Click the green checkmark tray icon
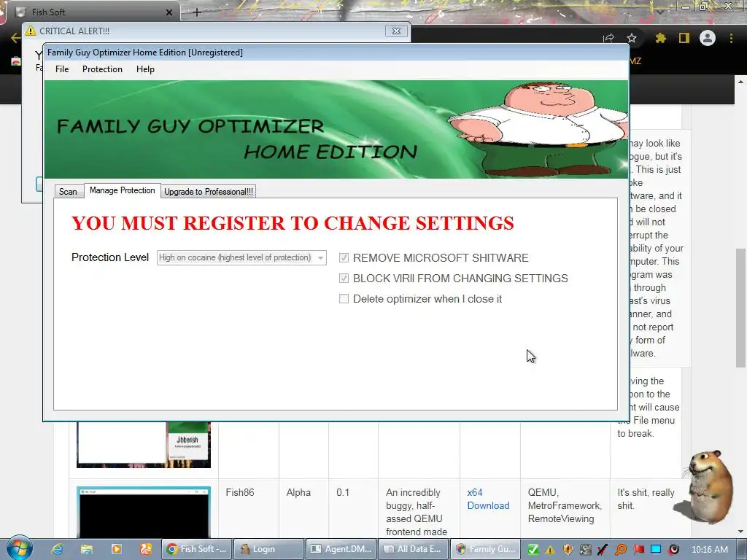Image resolution: width=747 pixels, height=560 pixels. tap(533, 550)
